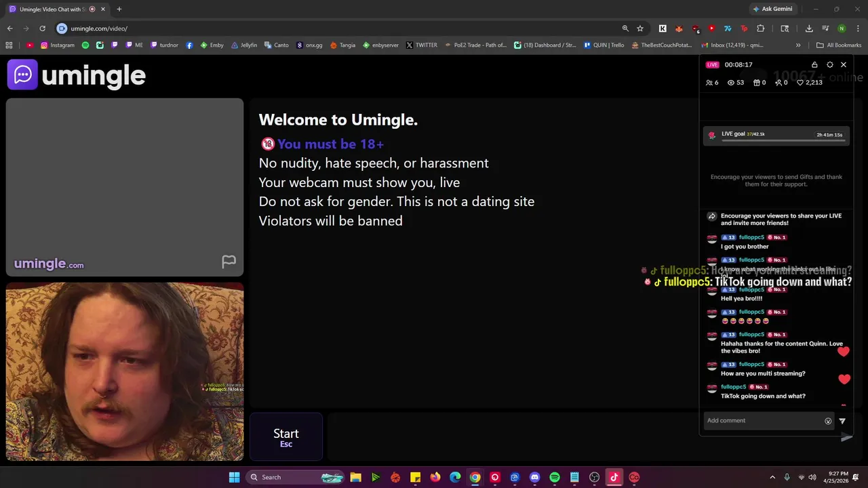Open Windows Start menu
Screen dimensions: 868x488
[x=234, y=477]
